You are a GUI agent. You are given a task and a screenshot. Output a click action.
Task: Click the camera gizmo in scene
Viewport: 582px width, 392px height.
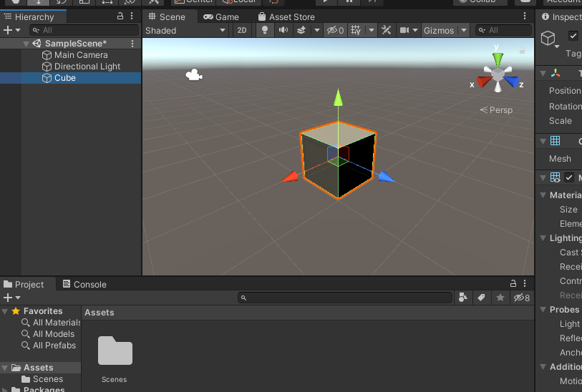pos(194,75)
